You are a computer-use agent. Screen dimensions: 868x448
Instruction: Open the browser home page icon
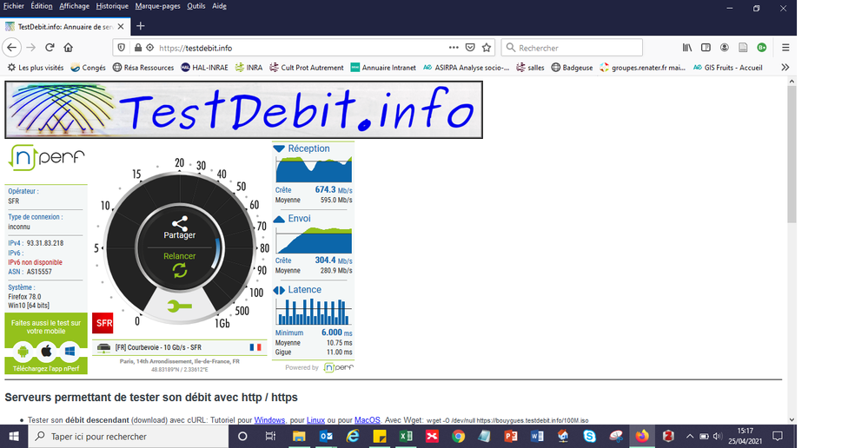(68, 48)
